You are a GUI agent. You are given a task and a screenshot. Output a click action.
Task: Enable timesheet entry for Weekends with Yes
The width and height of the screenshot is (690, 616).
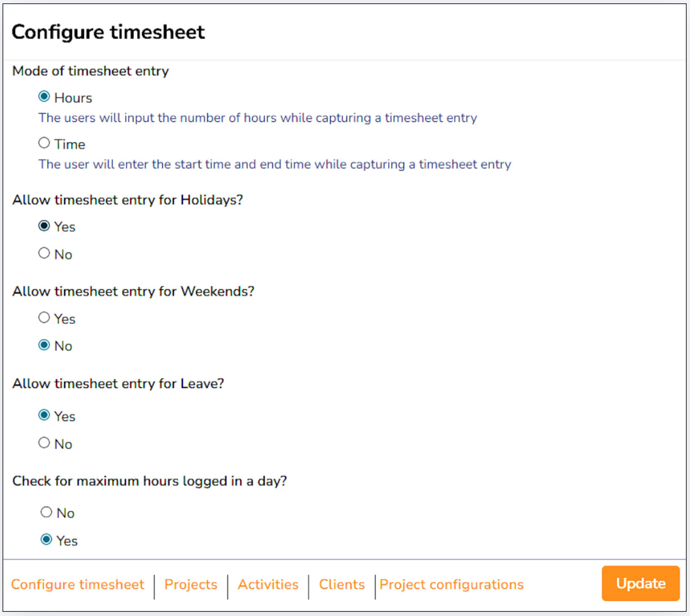(44, 318)
